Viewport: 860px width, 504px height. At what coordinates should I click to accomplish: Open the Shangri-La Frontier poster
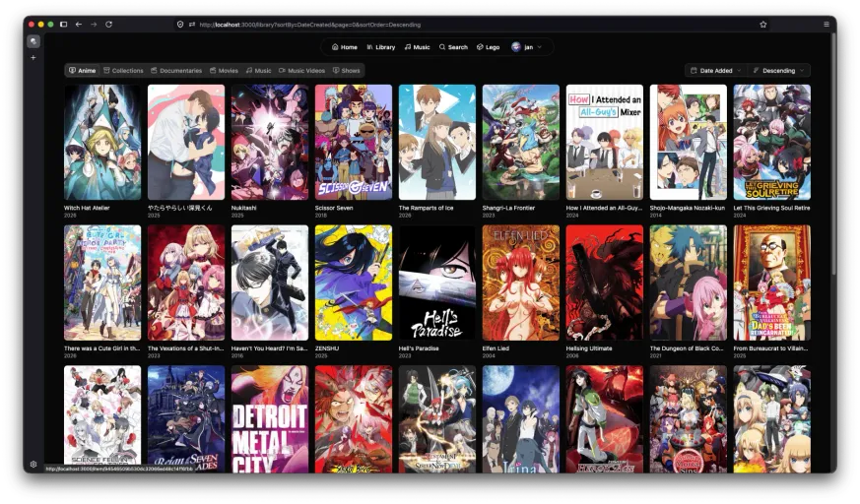[x=521, y=143]
